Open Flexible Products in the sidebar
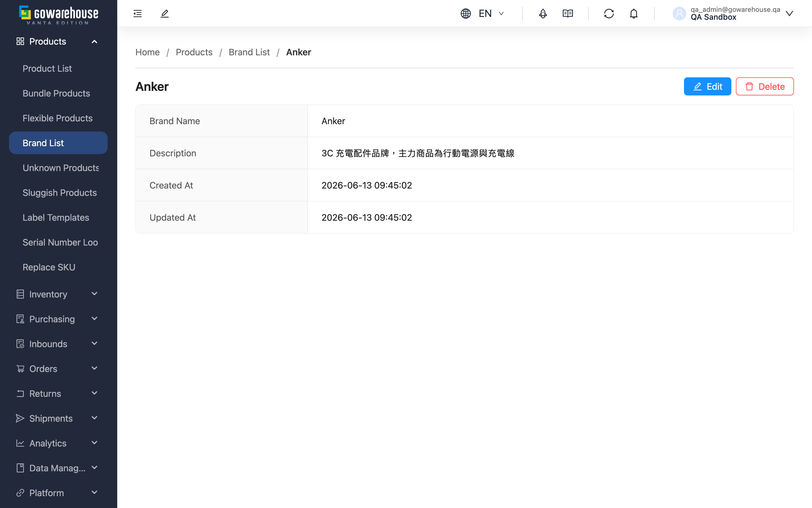This screenshot has height=508, width=812. click(x=58, y=118)
